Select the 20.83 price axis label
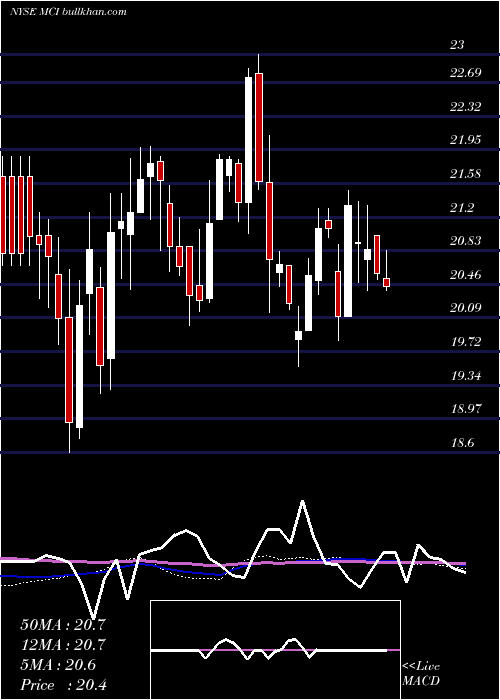 [466, 241]
